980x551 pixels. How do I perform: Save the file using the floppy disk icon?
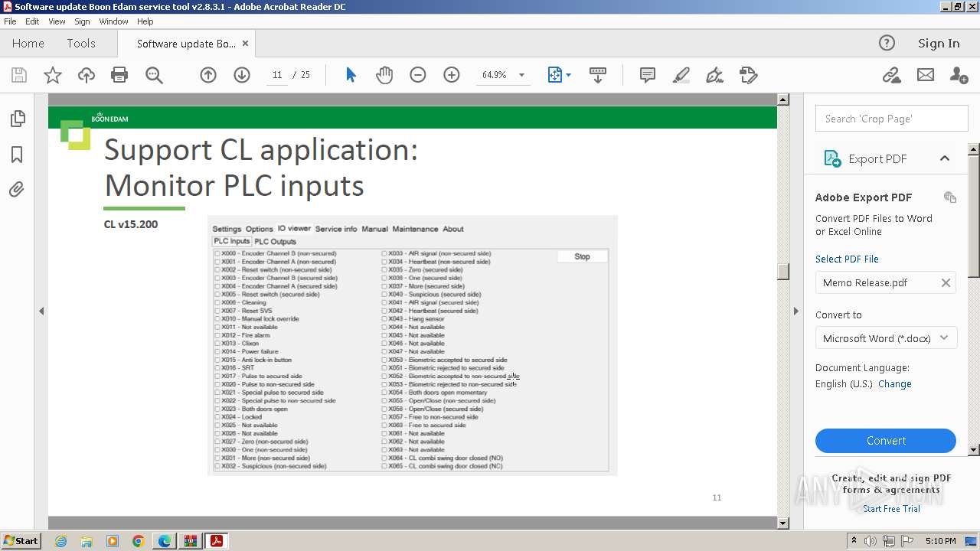[x=19, y=75]
